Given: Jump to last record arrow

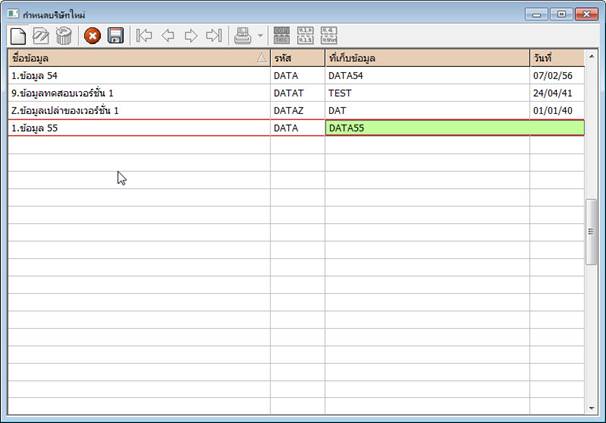Looking at the screenshot, I should pyautogui.click(x=213, y=36).
